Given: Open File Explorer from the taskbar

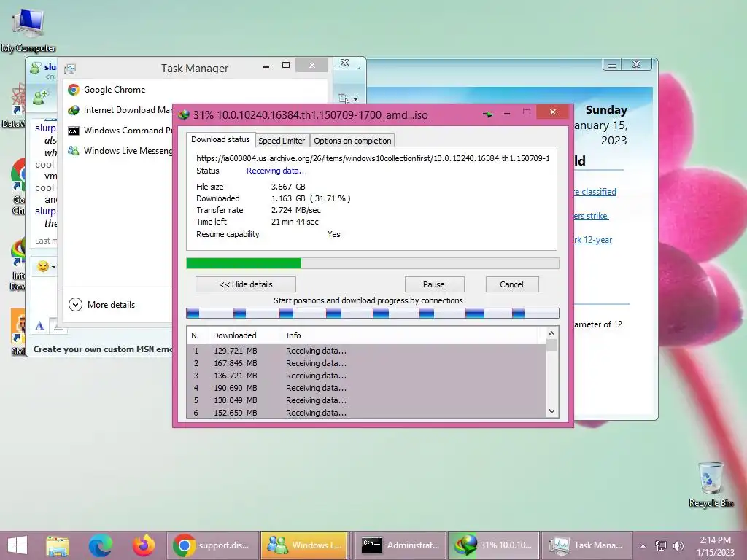Looking at the screenshot, I should [58, 545].
